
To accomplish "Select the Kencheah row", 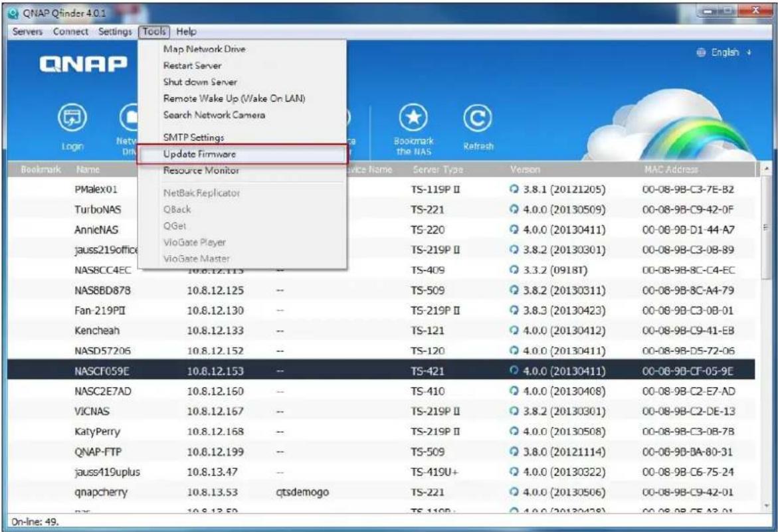I will tap(381, 330).
